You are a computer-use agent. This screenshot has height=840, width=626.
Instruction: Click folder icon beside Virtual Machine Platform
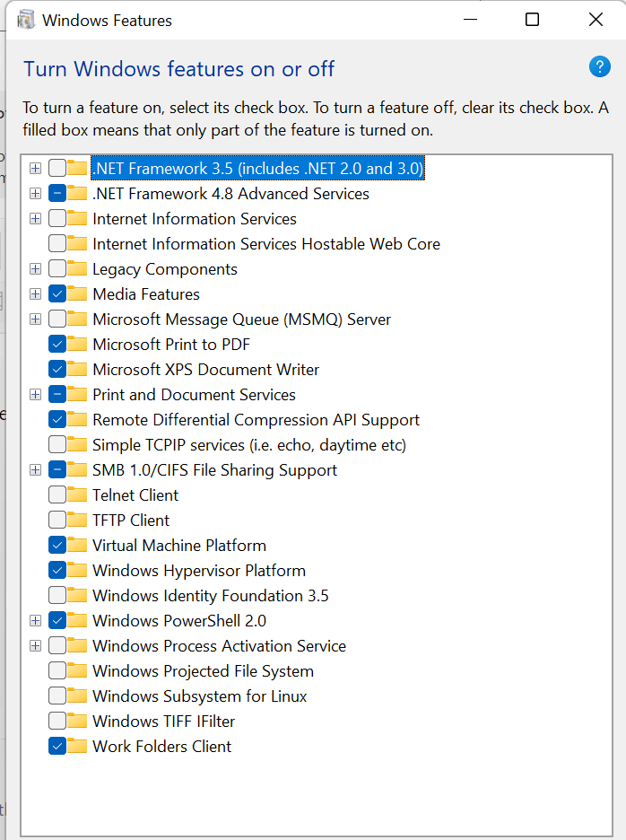click(x=77, y=546)
